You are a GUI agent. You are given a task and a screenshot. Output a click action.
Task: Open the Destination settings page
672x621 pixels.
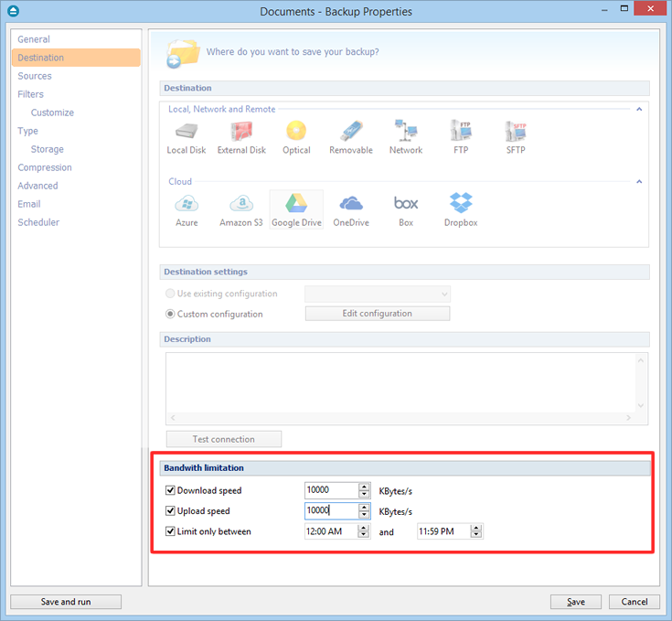(x=76, y=58)
